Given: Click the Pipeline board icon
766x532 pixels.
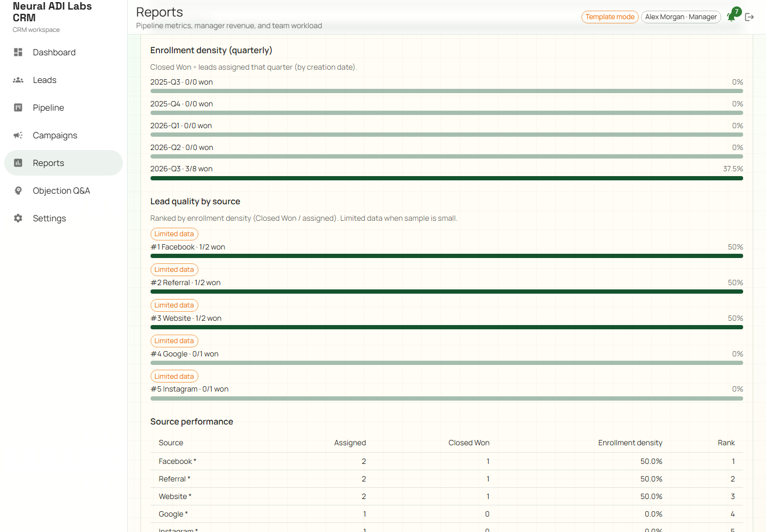Looking at the screenshot, I should 18,107.
